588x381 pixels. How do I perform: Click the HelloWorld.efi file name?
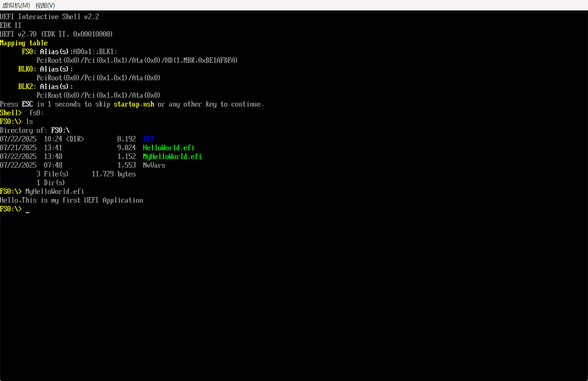pyautogui.click(x=168, y=148)
